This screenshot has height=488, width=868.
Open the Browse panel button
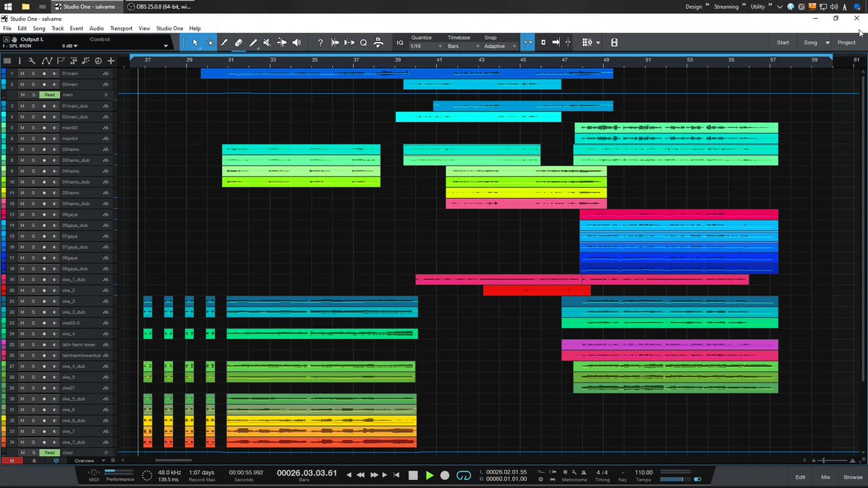[852, 477]
